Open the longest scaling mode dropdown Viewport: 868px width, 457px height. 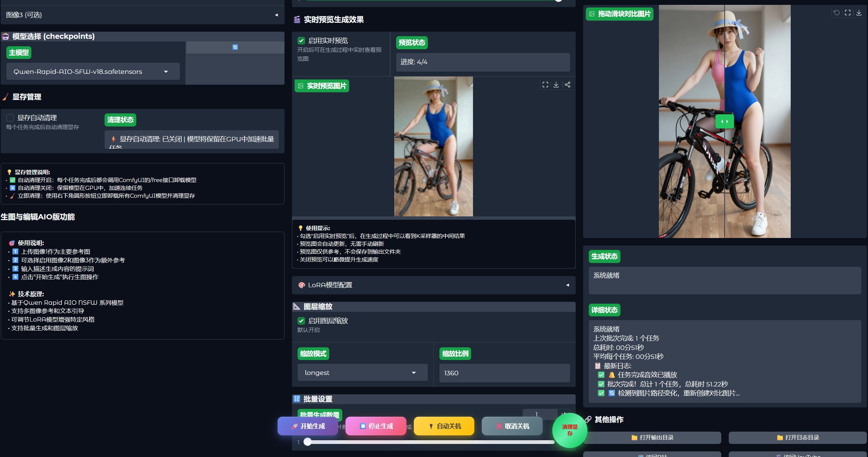pos(362,373)
